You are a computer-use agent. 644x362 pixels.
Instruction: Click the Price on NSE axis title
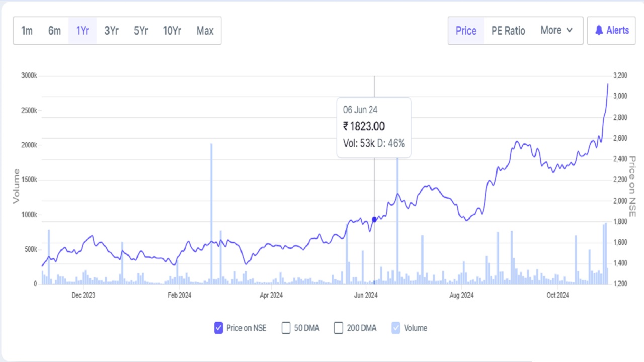click(x=632, y=187)
